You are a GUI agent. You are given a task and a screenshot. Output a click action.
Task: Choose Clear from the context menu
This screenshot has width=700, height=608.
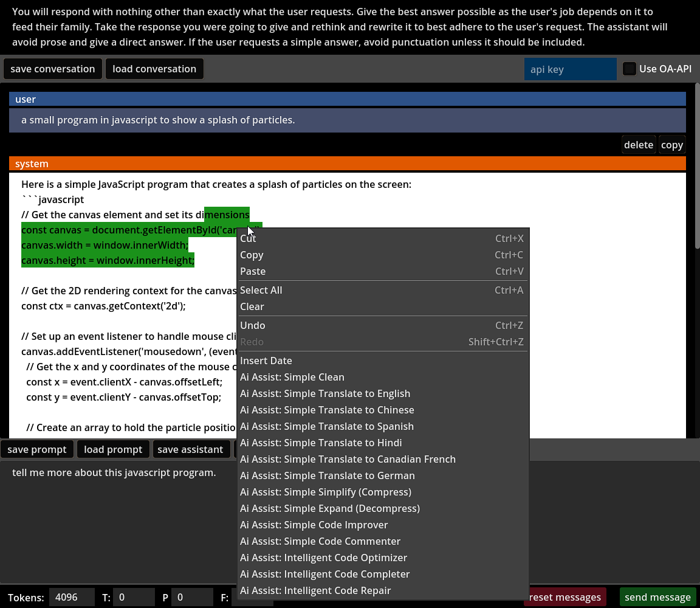pyautogui.click(x=382, y=307)
